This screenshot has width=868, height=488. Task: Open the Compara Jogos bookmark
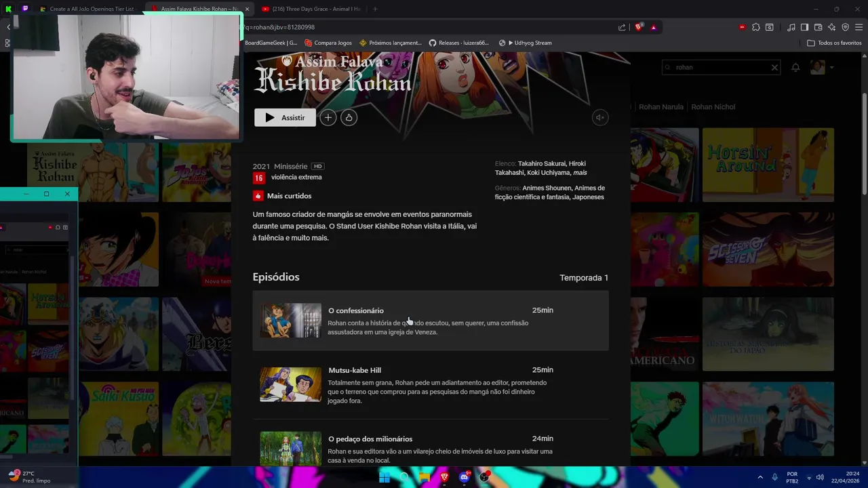[x=328, y=43]
